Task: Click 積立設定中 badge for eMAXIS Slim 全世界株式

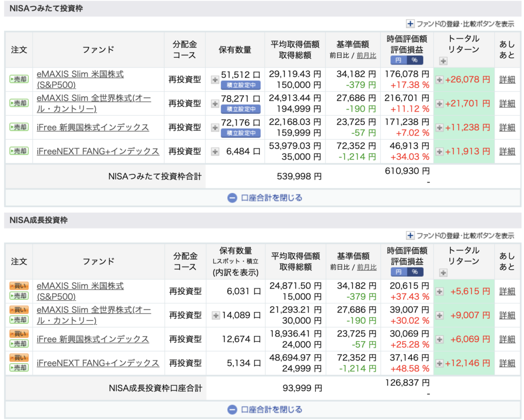Action: click(241, 109)
